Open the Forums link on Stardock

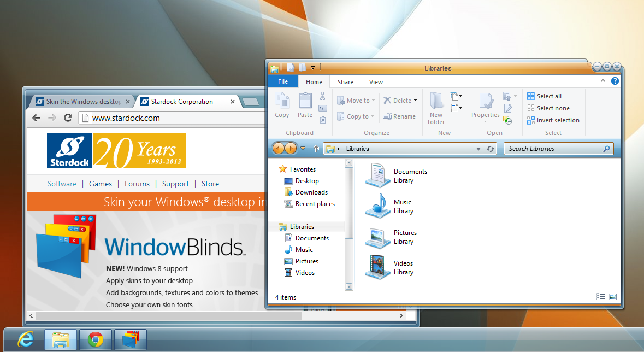pos(137,184)
